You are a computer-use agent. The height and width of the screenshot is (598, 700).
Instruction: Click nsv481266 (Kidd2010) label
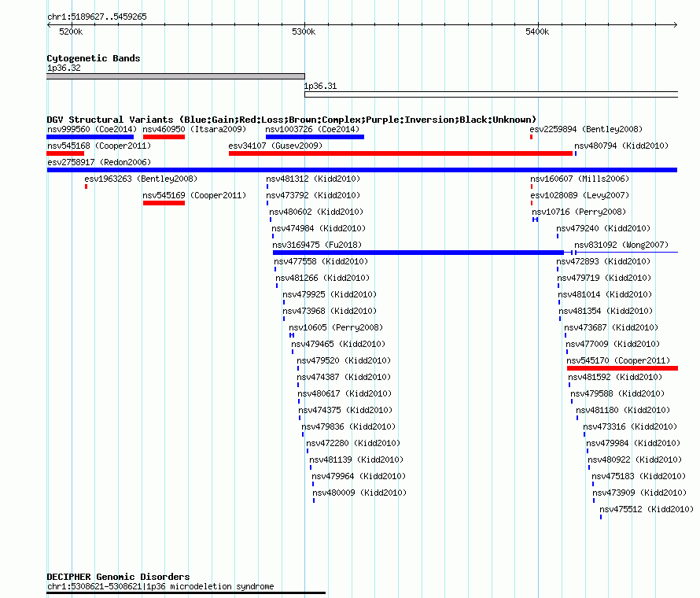click(x=322, y=278)
